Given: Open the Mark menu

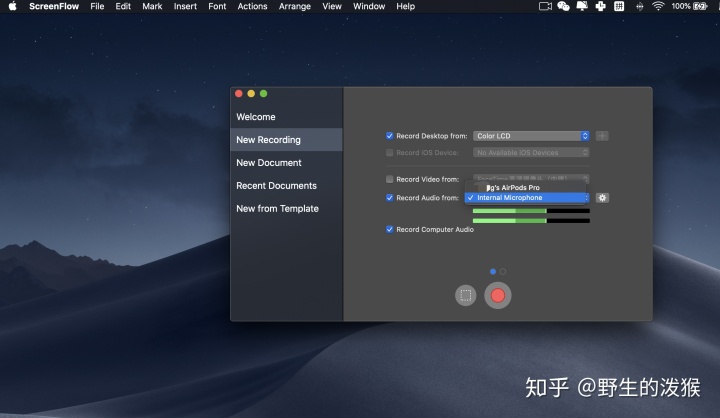Looking at the screenshot, I should point(152,6).
